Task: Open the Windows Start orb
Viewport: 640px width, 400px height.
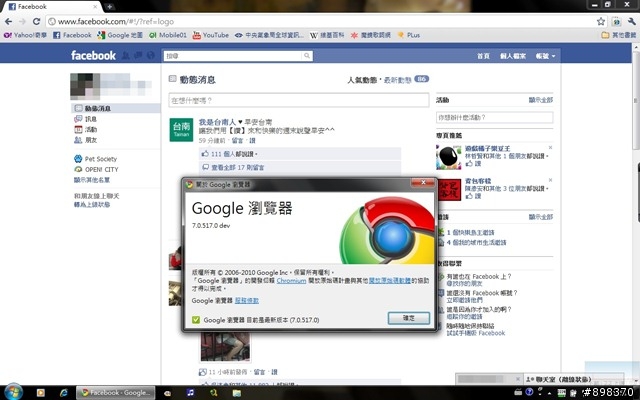Action: tap(13, 392)
